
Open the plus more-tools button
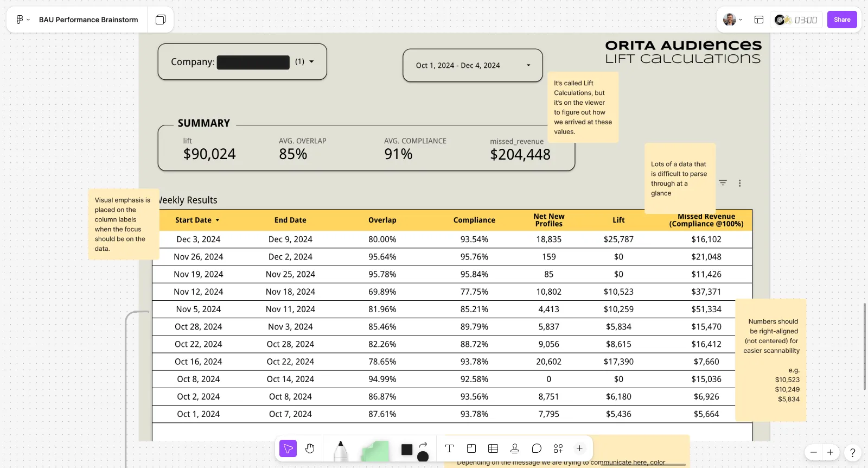579,448
